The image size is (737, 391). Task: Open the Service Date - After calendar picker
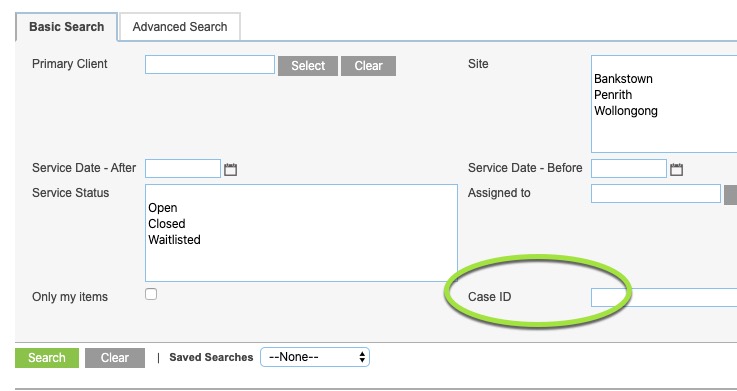click(230, 169)
